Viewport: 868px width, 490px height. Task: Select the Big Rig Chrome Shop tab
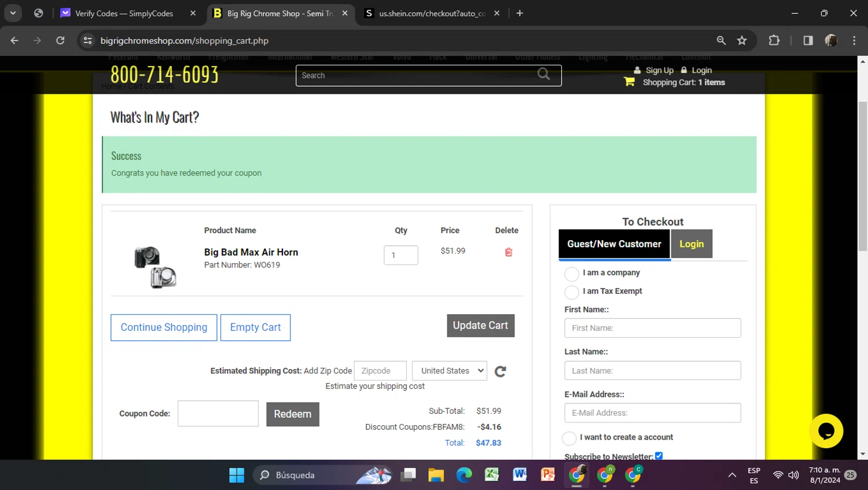click(280, 13)
